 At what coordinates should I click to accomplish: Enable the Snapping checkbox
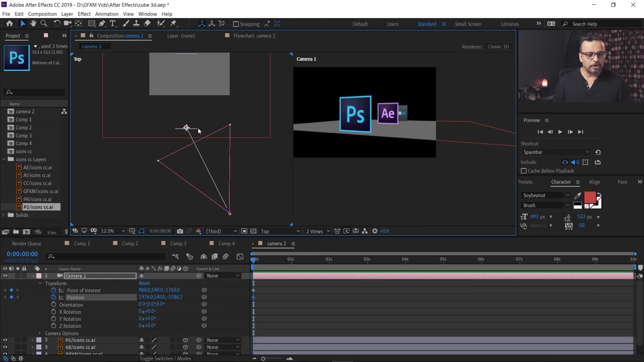235,24
